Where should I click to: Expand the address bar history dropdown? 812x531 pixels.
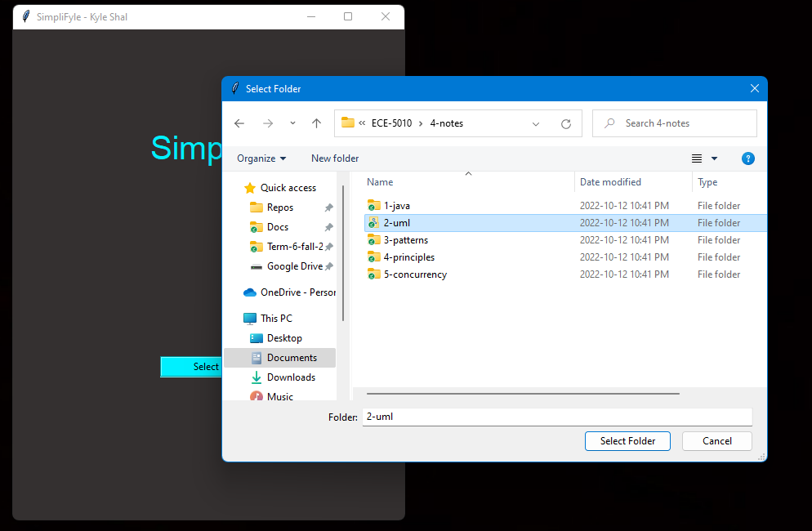click(536, 124)
